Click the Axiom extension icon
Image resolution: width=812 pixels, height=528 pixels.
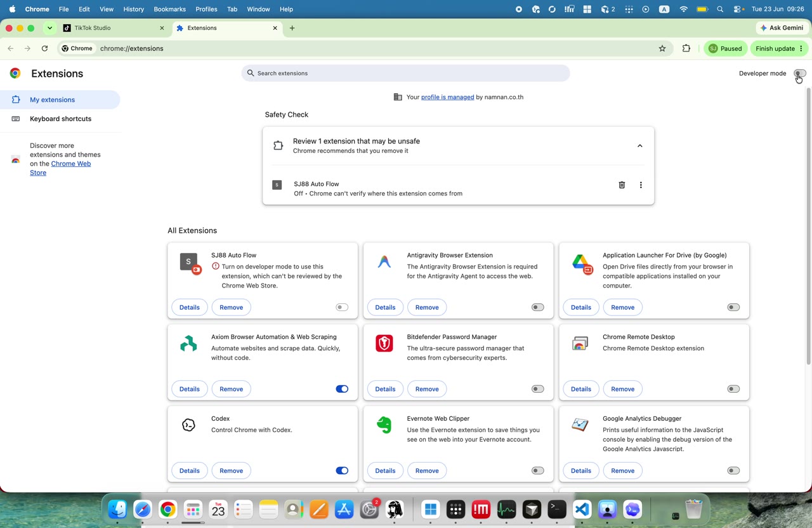[x=188, y=343]
